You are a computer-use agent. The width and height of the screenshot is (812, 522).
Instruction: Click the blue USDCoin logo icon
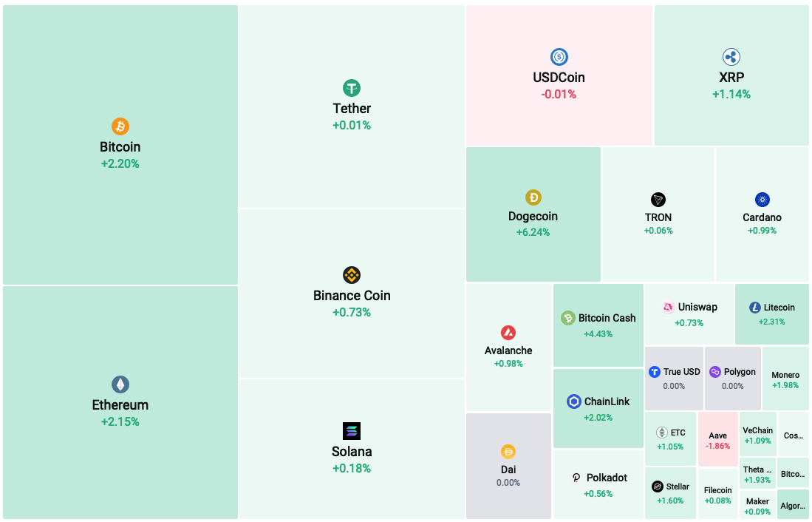coord(559,57)
